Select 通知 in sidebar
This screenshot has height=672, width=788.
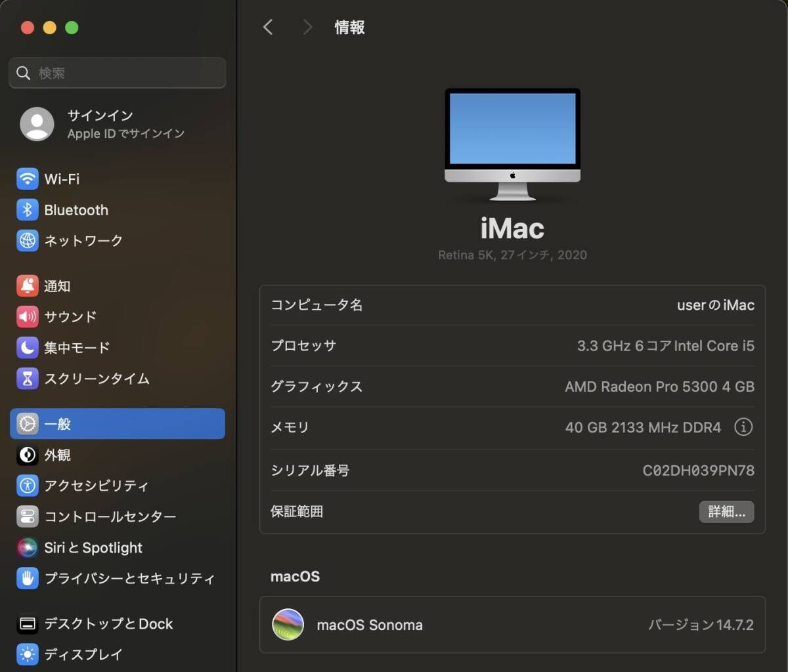57,286
